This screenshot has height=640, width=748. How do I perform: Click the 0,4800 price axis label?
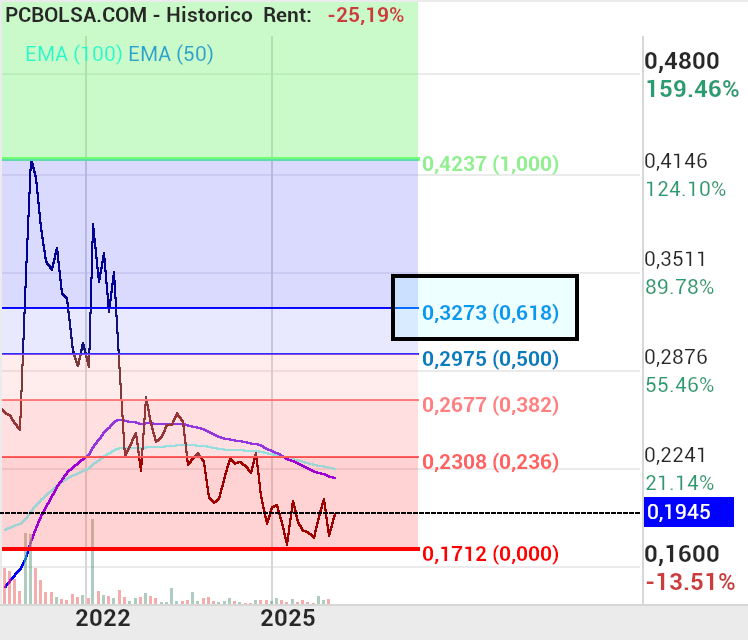683,60
